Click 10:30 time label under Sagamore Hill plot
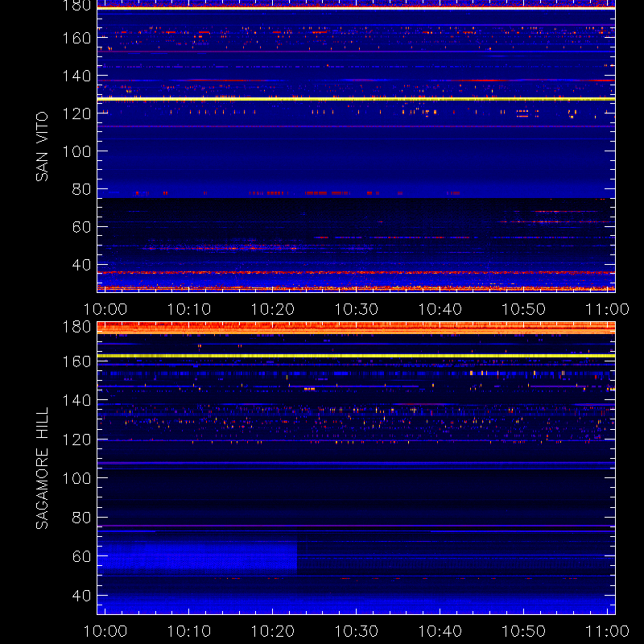Viewport: 644px width, 644px height. [x=357, y=631]
